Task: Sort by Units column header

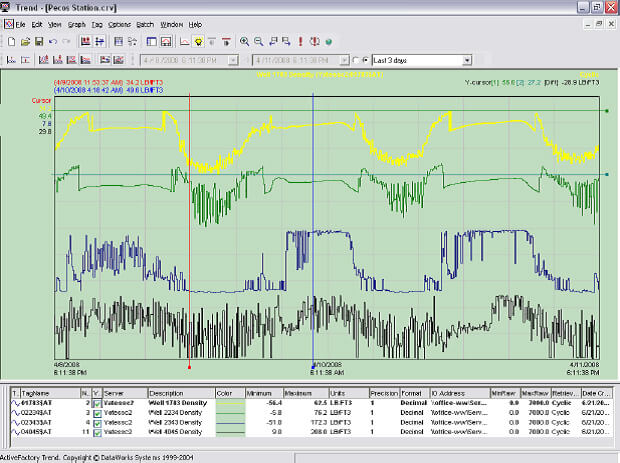Action: 349,393
